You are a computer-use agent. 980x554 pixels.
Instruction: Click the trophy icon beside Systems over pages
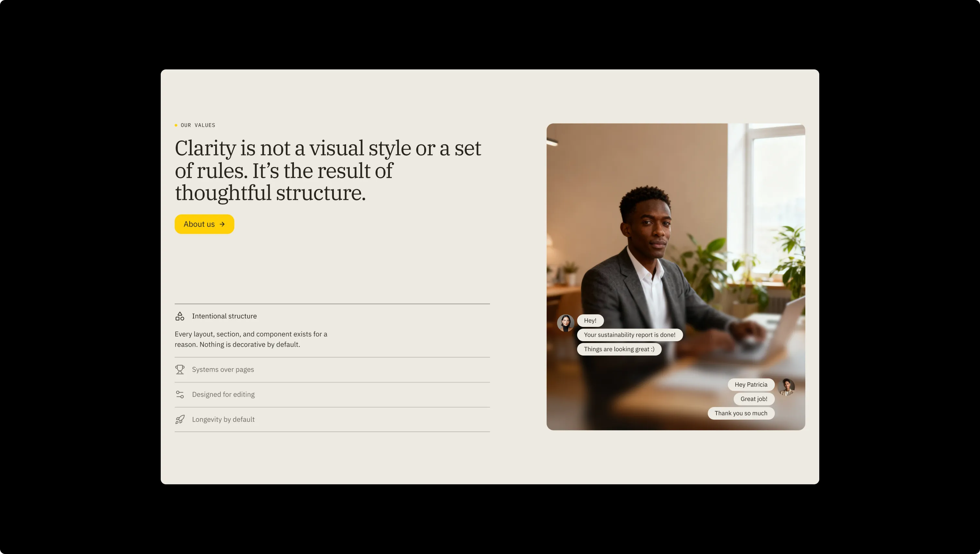(x=180, y=369)
